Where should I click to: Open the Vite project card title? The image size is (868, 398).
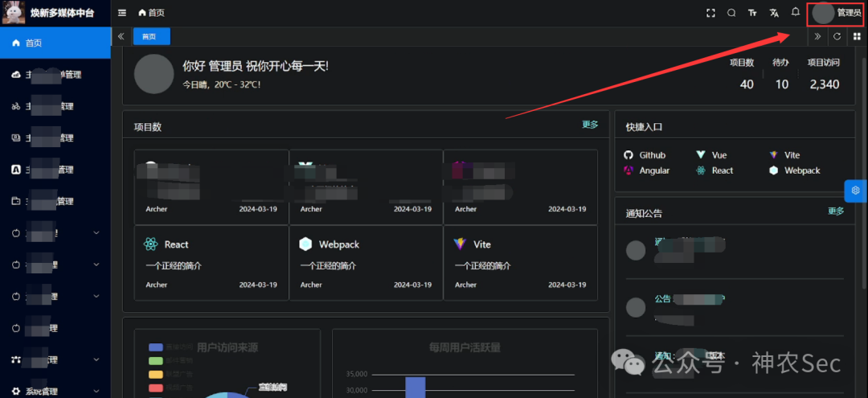482,244
